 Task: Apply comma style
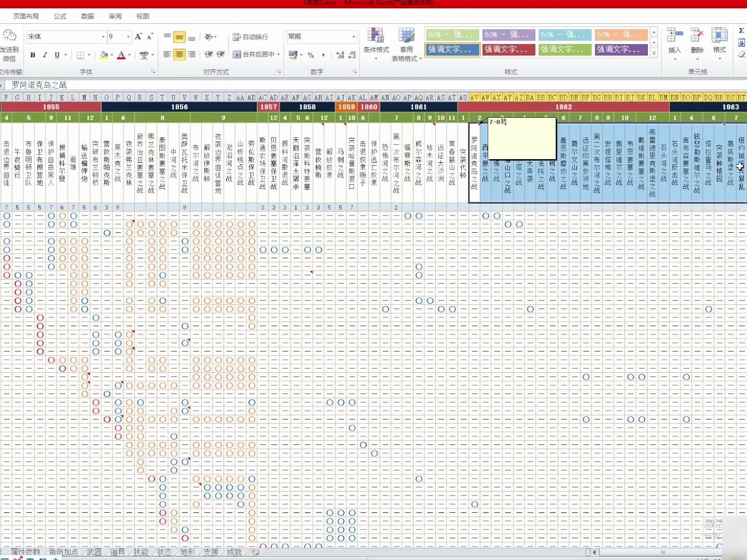click(x=323, y=55)
